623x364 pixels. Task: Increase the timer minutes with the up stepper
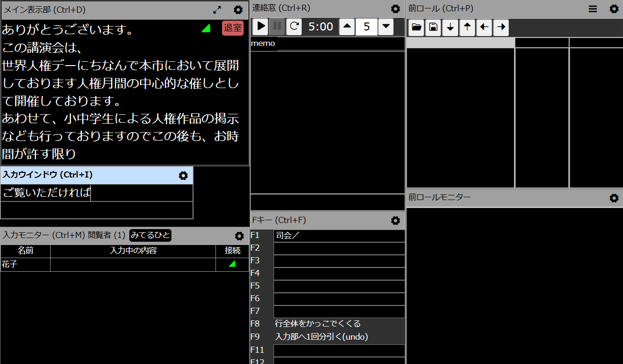347,27
